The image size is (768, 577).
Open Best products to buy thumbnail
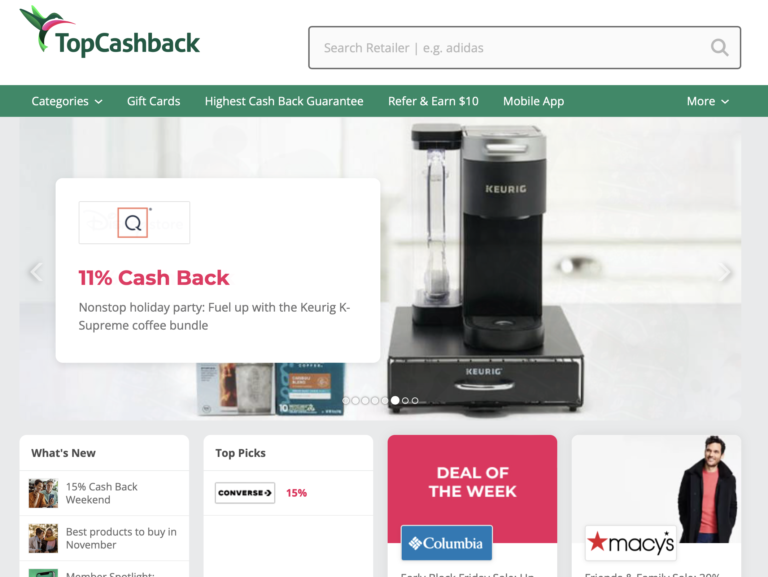pos(43,538)
